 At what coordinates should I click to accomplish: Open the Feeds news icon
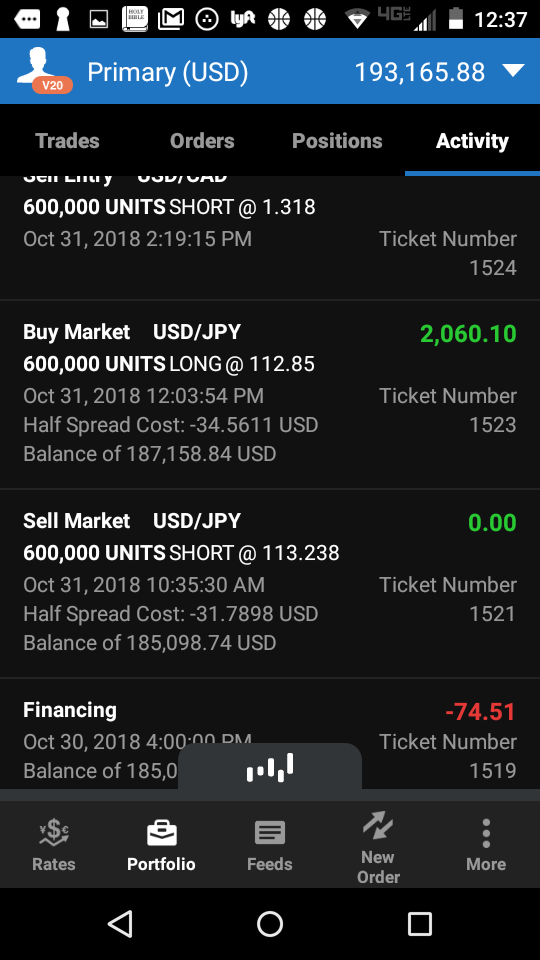[269, 833]
